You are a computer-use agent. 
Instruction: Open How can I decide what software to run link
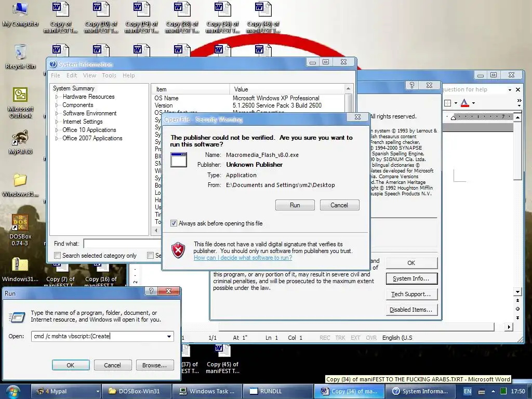243,258
